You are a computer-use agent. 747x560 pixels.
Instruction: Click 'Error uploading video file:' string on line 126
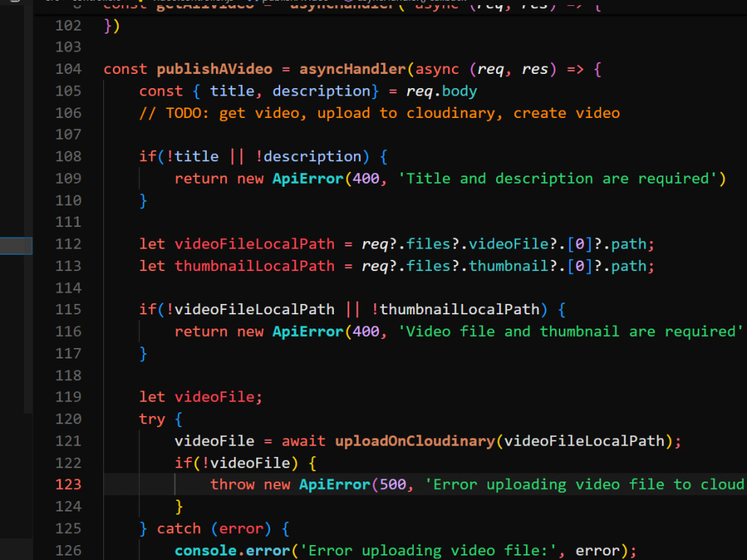428,550
